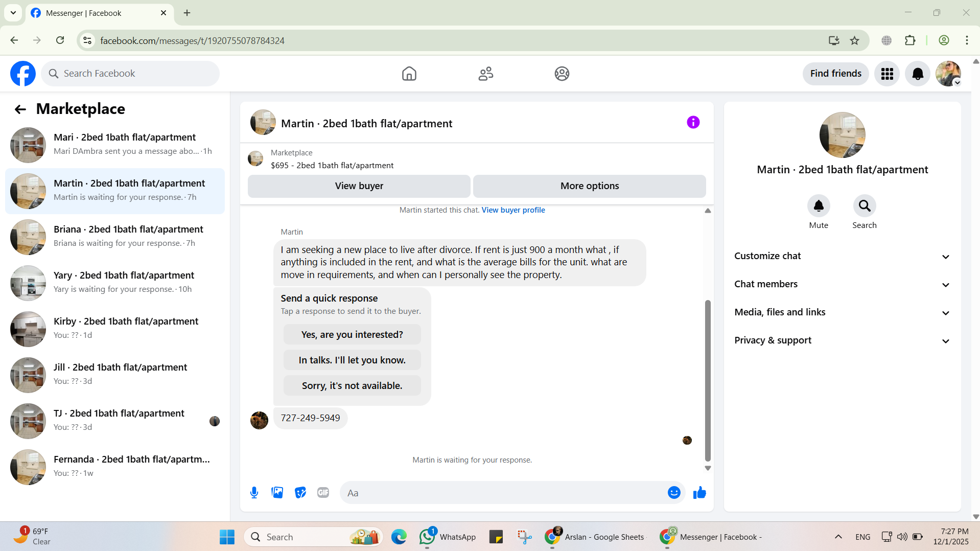Reload the browser page

(60, 40)
